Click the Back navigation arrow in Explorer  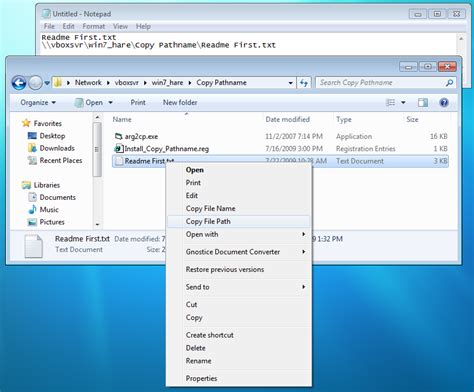[x=19, y=83]
